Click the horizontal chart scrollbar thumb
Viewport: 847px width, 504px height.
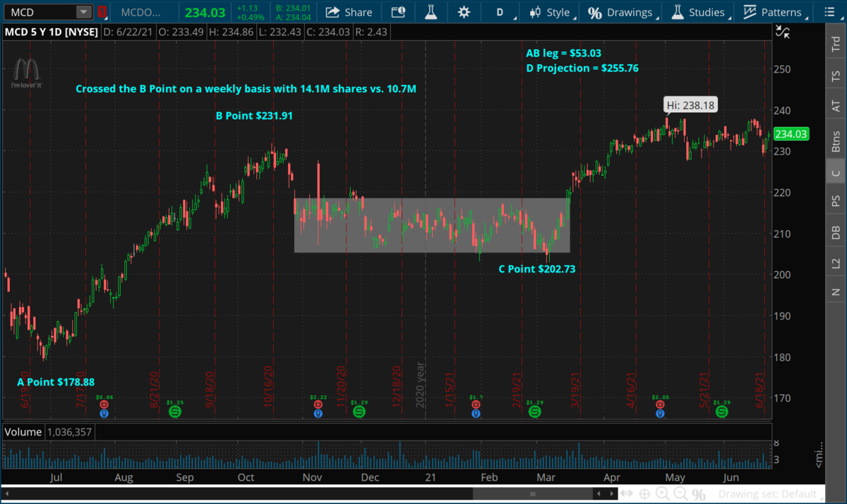pos(534,494)
